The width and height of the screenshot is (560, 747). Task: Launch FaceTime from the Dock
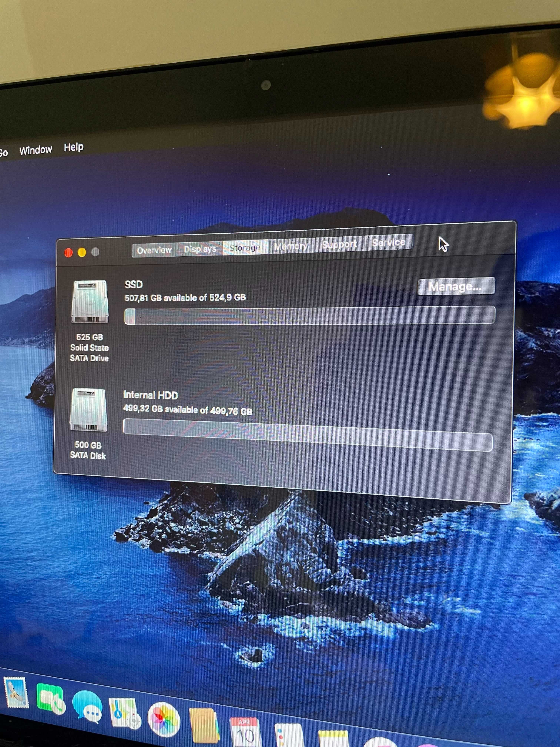[x=51, y=699]
